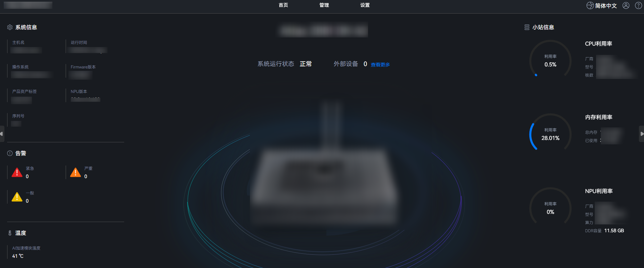The height and width of the screenshot is (268, 644).
Task: Click the red 紧急 alarm triangle icon
Action: pos(17,172)
